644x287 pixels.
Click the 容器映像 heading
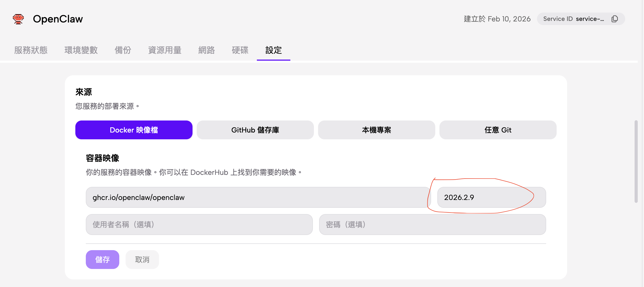[x=103, y=158]
